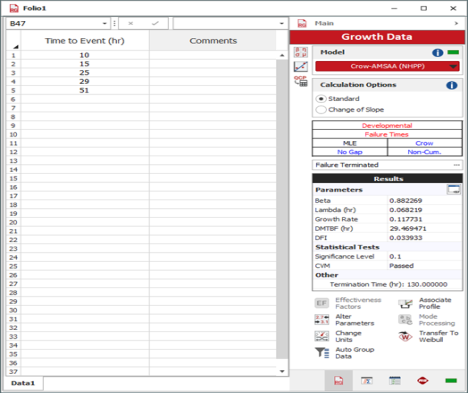
Task: Click row header 20
Action: point(13,222)
